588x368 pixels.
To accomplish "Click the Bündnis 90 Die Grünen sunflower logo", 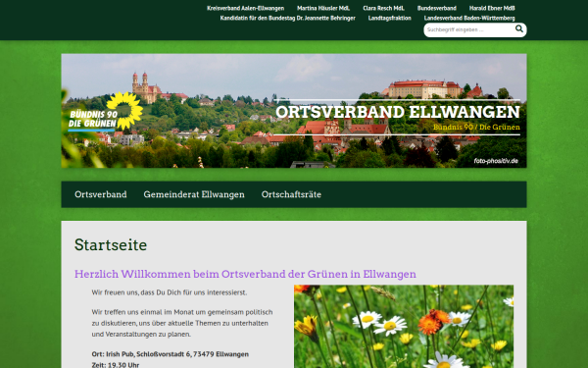I will [x=106, y=112].
